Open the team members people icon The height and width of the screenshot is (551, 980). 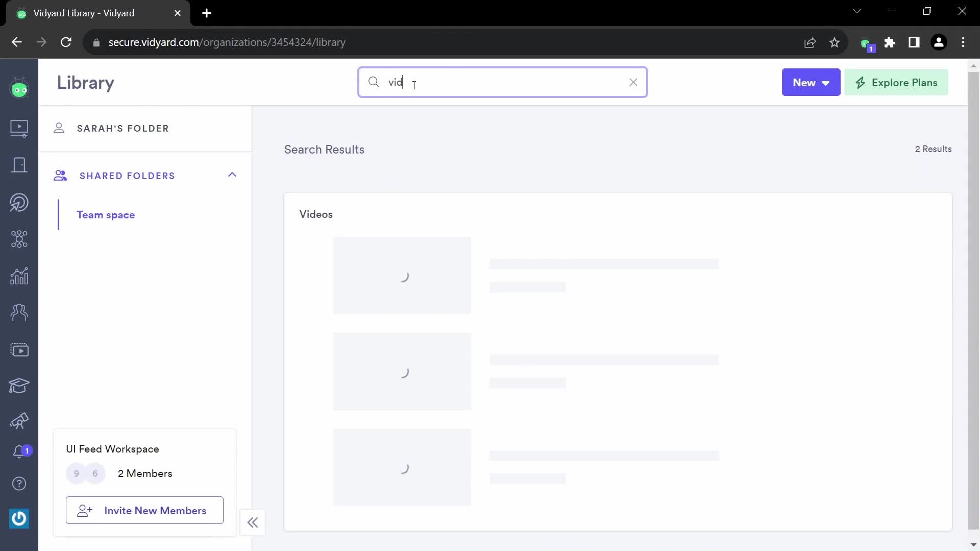19,312
